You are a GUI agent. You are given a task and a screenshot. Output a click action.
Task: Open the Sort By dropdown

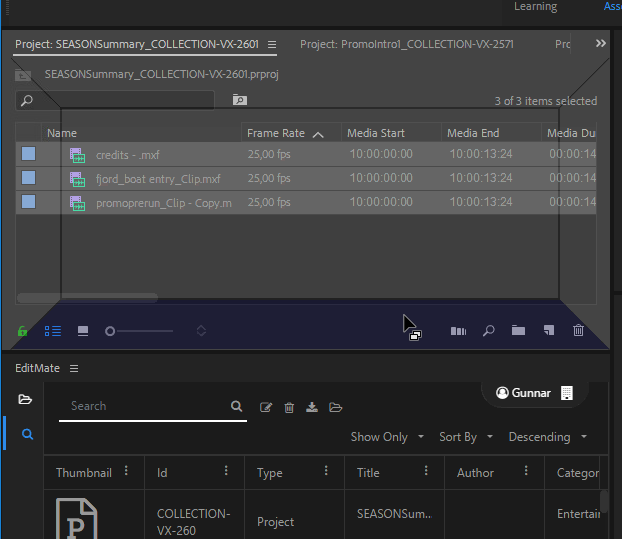(465, 437)
